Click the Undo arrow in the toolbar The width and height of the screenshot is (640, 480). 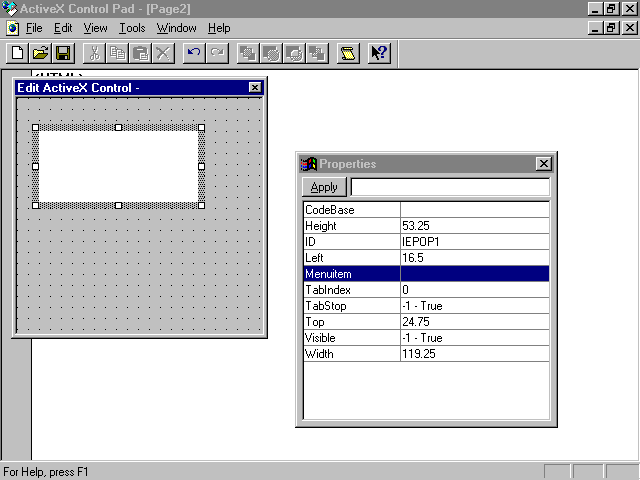tap(194, 53)
